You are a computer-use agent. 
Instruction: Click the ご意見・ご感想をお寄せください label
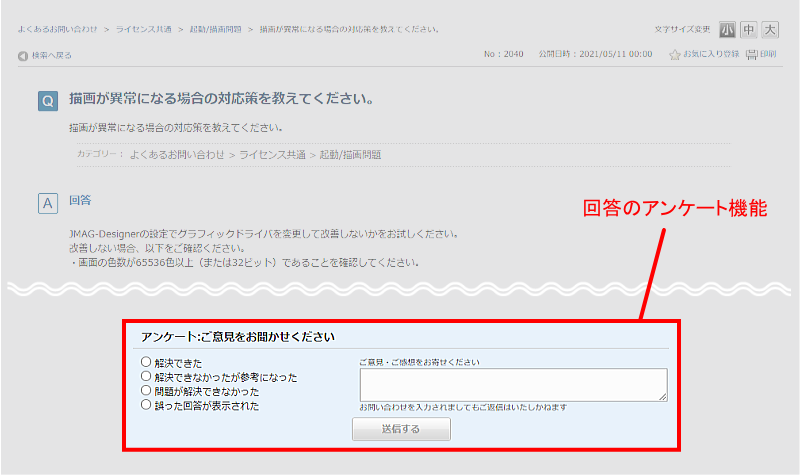click(x=419, y=362)
